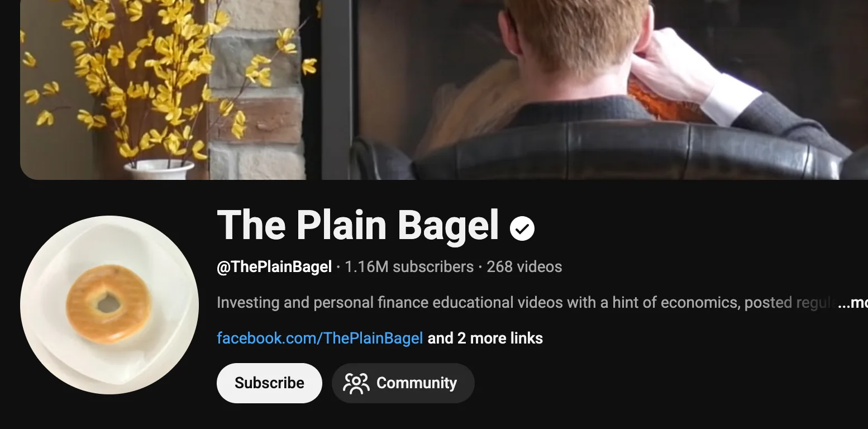868x429 pixels.
Task: Click the 1.16M subscribers text
Action: click(x=409, y=267)
